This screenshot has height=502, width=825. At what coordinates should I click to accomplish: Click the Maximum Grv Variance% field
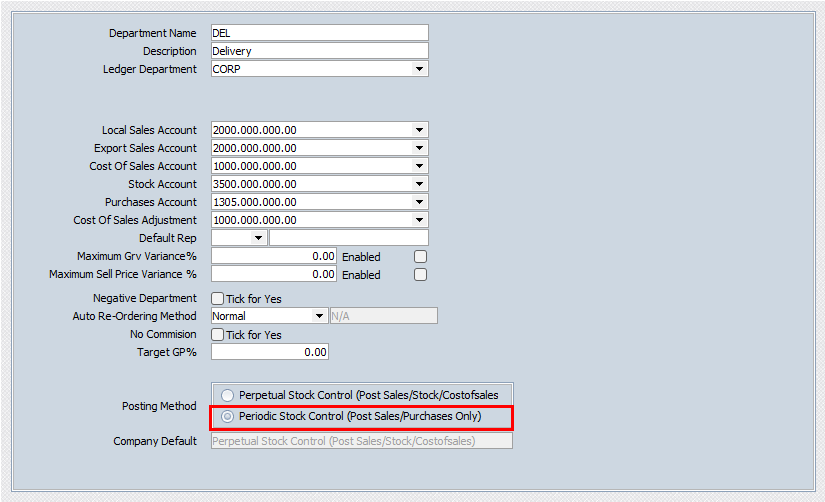274,257
